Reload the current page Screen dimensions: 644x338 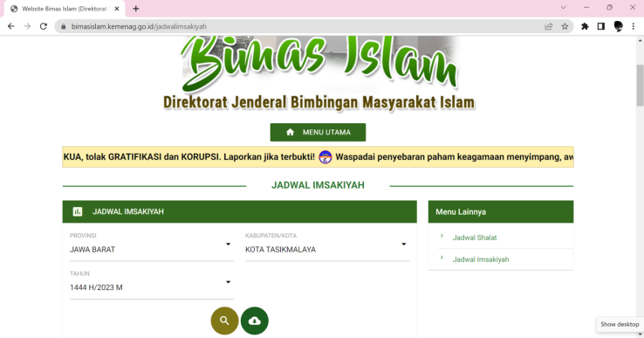click(43, 26)
